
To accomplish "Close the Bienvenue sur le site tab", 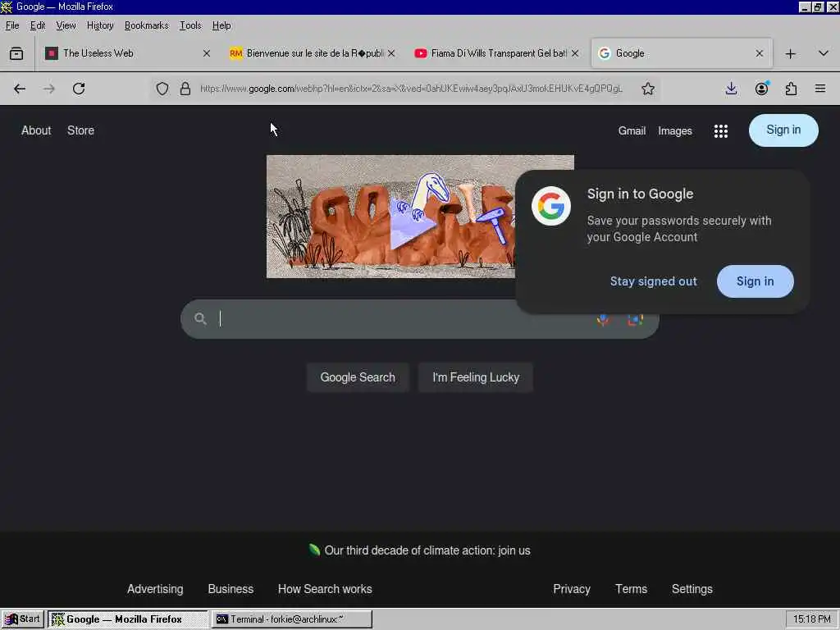I will 391,53.
